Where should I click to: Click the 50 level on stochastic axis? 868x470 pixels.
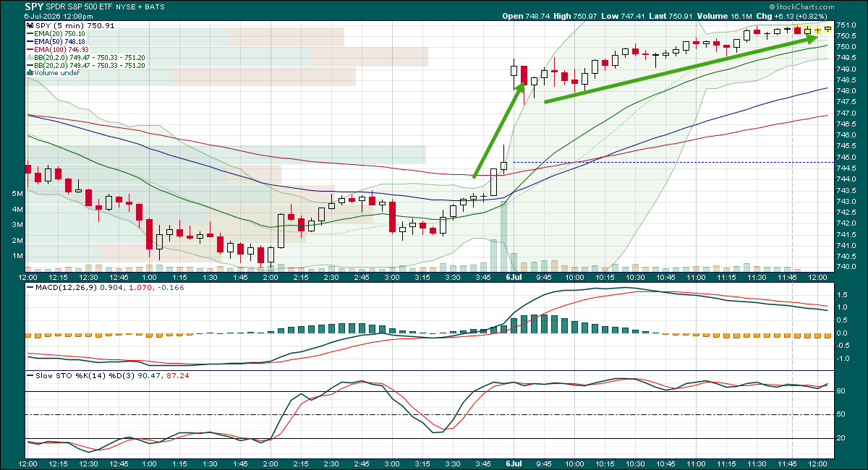click(843, 414)
